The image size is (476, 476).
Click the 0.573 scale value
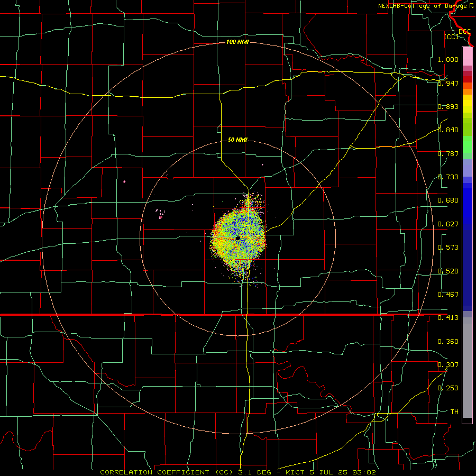click(448, 248)
